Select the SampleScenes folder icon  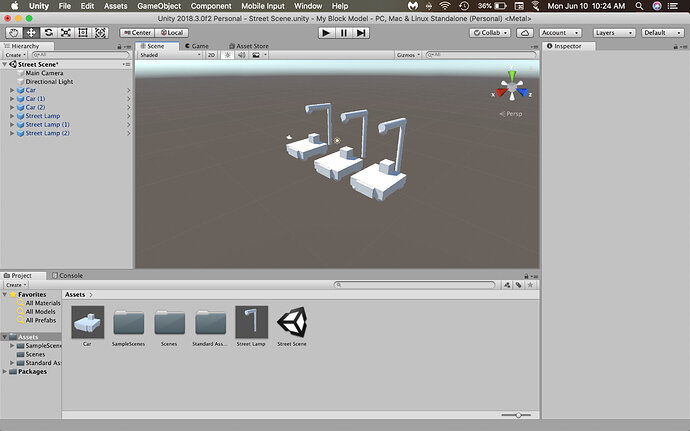(x=128, y=323)
